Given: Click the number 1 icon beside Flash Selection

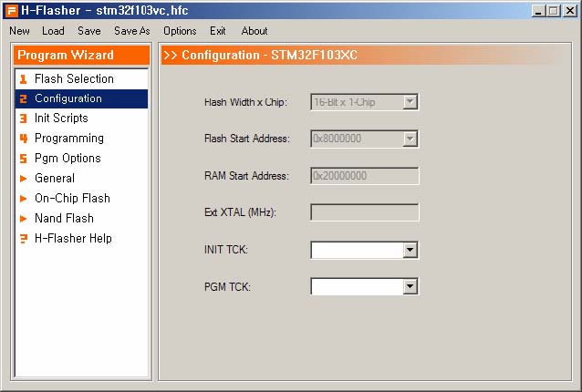Looking at the screenshot, I should click(x=24, y=79).
